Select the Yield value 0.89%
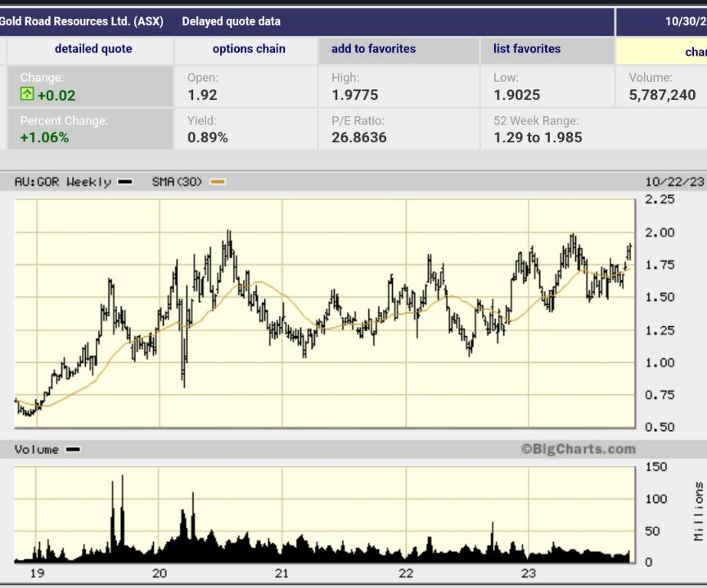707x588 pixels. point(208,137)
